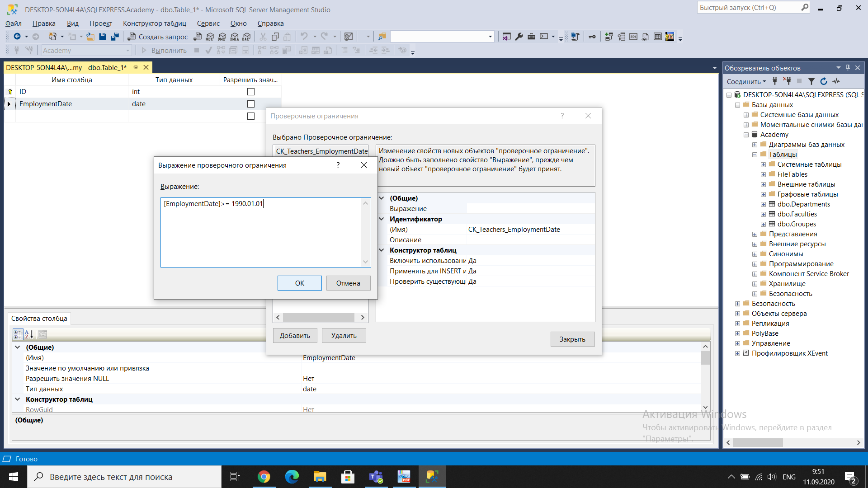Image resolution: width=868 pixels, height=488 pixels.
Task: Collapse the Academy database node
Action: click(746, 135)
